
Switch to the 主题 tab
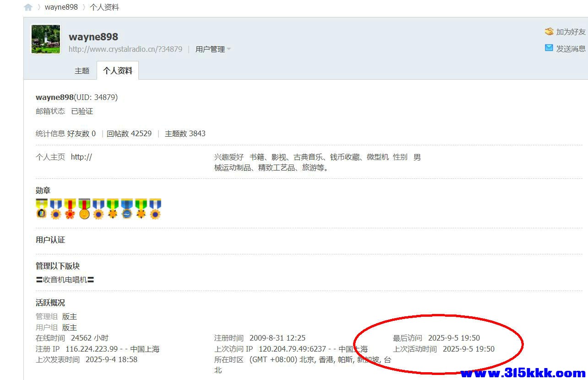pyautogui.click(x=82, y=71)
